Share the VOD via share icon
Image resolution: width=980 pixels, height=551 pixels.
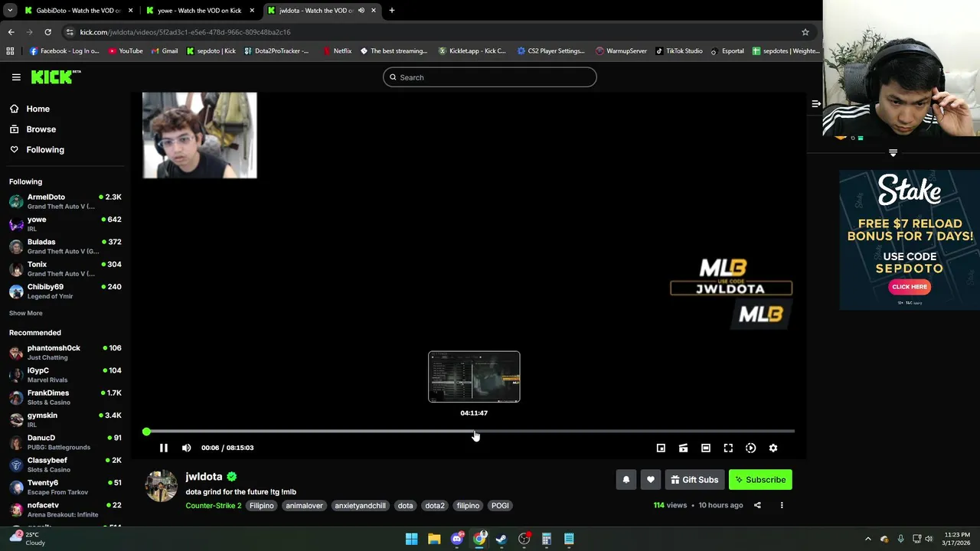coord(757,505)
